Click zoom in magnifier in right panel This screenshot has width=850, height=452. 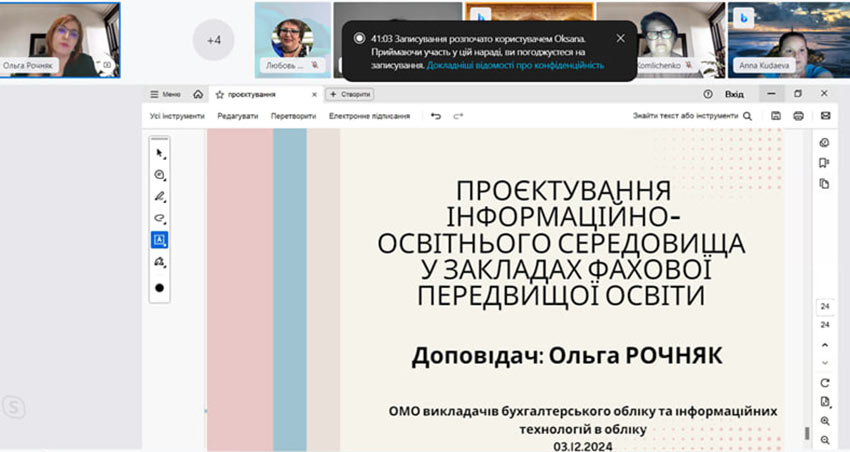824,422
